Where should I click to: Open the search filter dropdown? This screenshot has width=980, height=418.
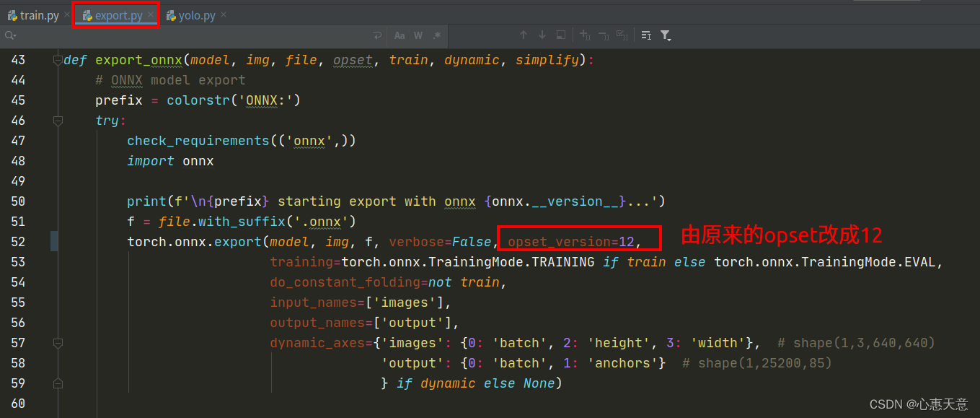pyautogui.click(x=666, y=35)
